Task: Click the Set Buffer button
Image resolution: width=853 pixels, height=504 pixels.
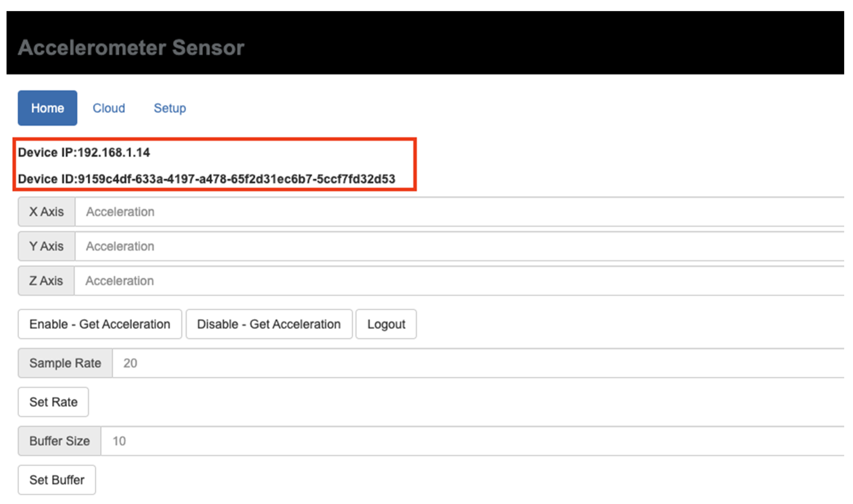Action: click(56, 479)
